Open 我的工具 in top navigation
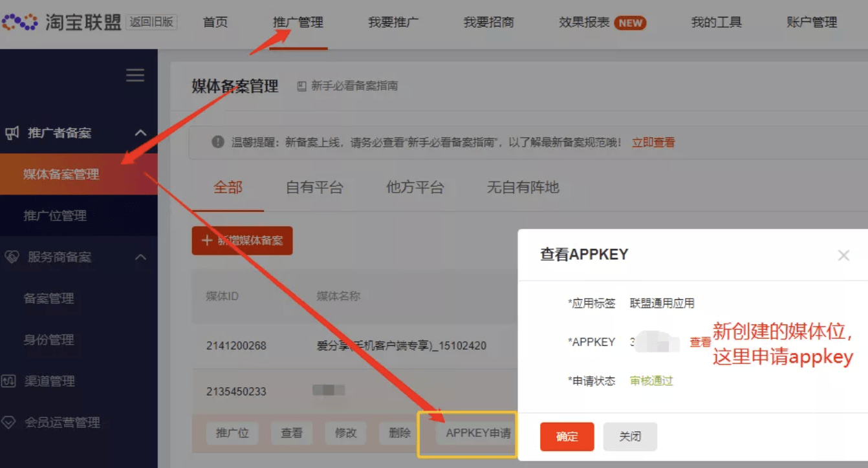The image size is (868, 468). pos(716,23)
